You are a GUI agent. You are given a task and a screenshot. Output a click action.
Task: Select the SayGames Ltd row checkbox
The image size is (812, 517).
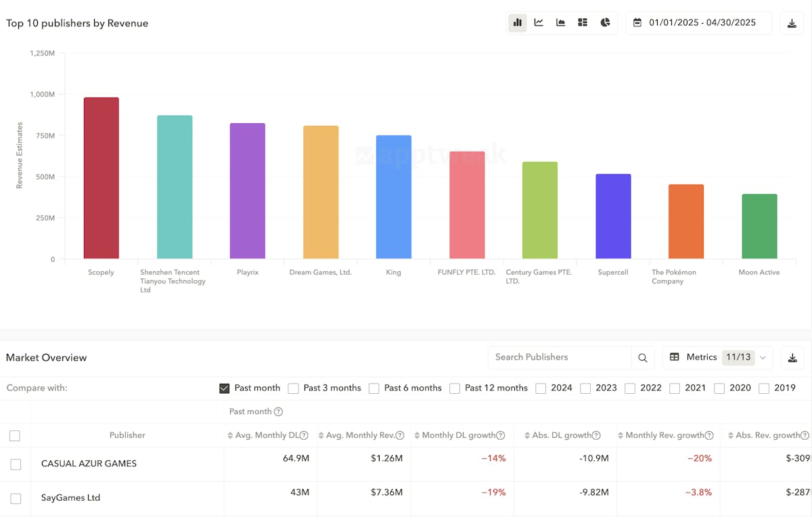point(16,499)
